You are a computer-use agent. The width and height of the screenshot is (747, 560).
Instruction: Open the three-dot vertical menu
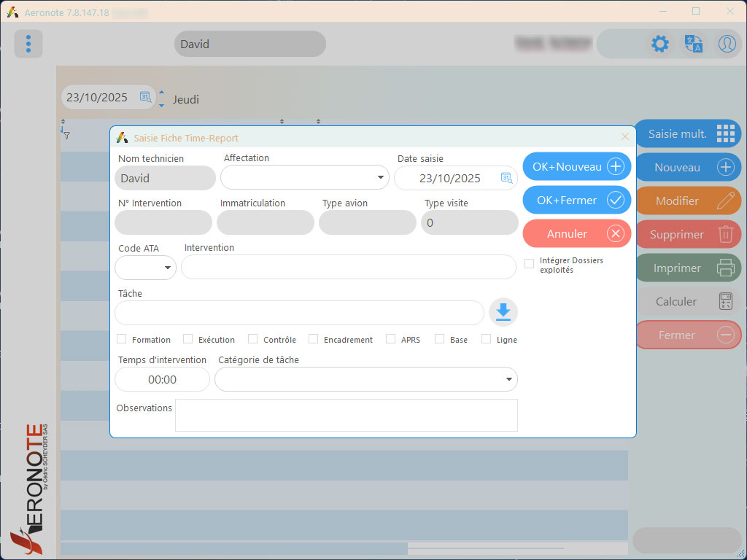28,44
